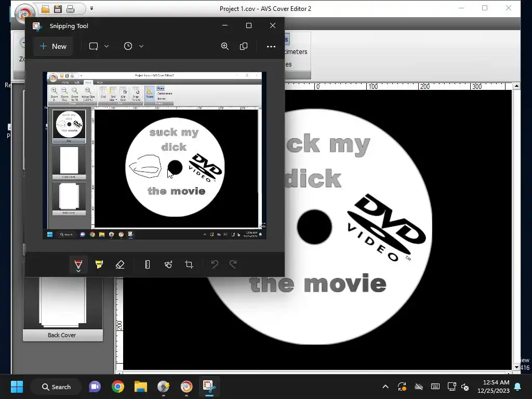Click the image crop tool
The height and width of the screenshot is (399, 532).
click(189, 264)
